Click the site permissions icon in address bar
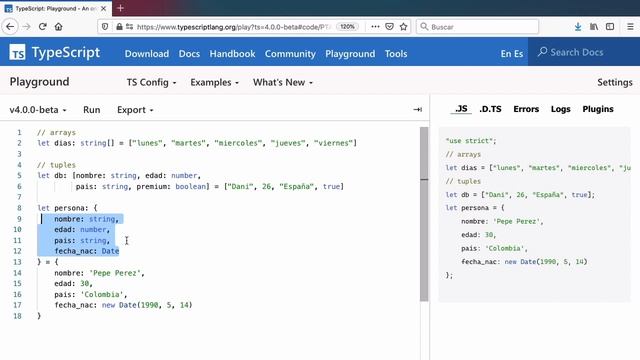640x360 pixels. (129, 27)
